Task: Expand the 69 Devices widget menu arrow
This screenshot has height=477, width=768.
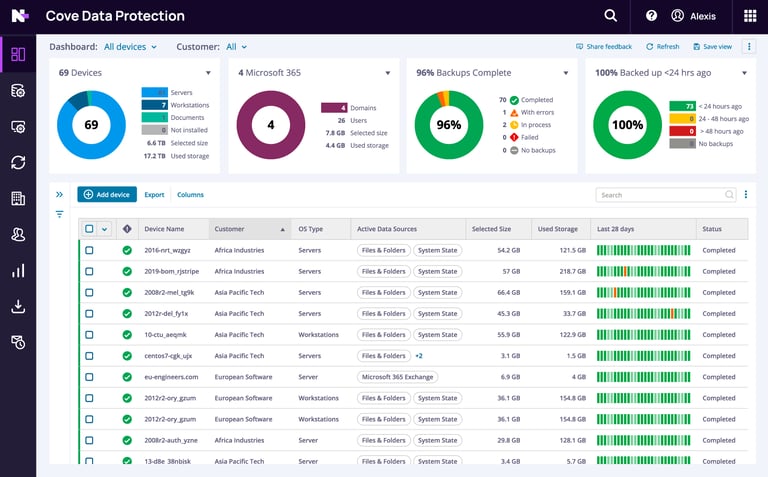Action: click(x=208, y=73)
